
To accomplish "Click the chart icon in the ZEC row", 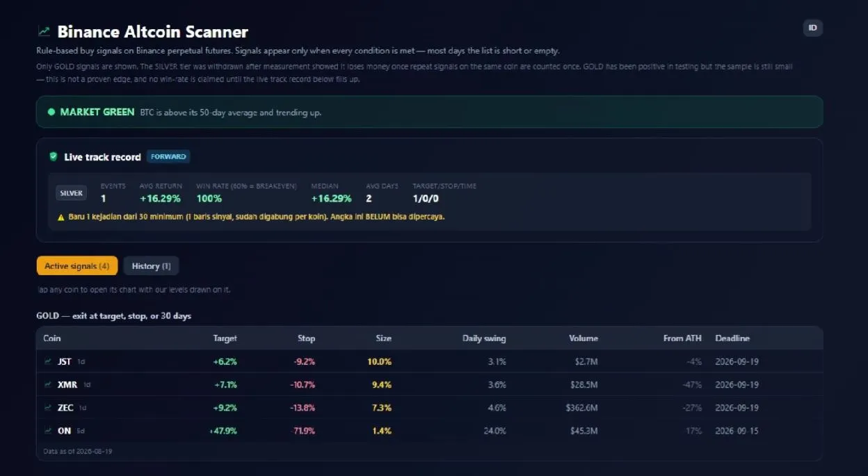I will click(x=48, y=407).
